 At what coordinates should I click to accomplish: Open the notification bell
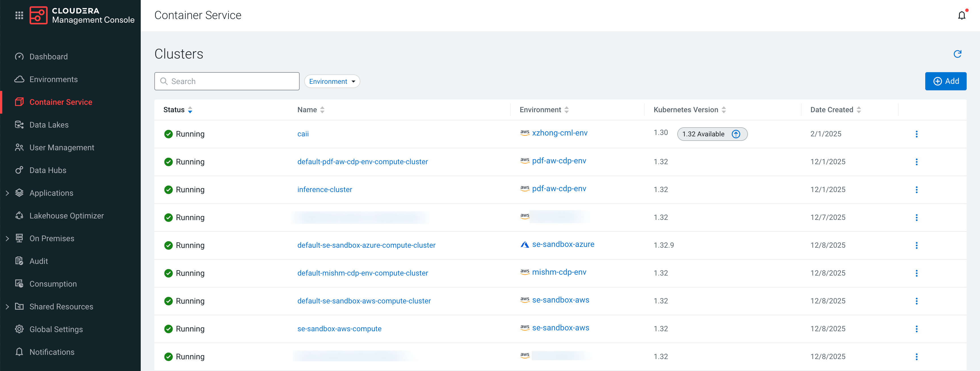point(962,15)
